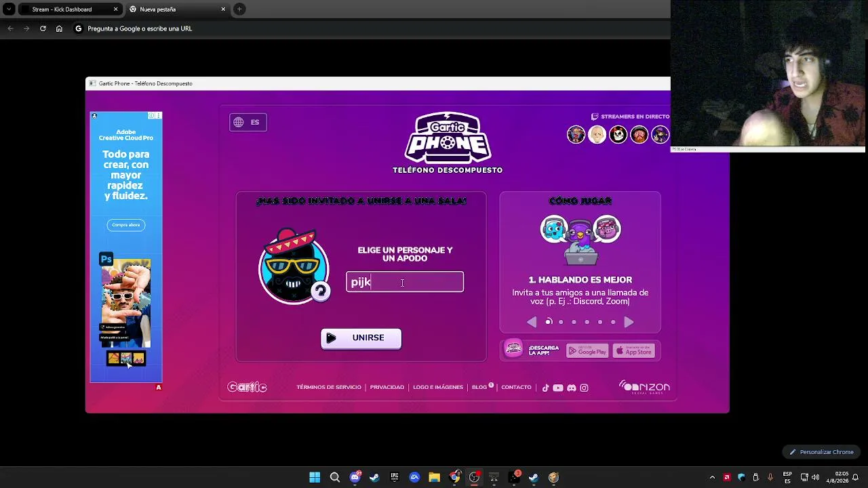The width and height of the screenshot is (868, 488).
Task: Open Gartic's Discord server icon
Action: 571,388
